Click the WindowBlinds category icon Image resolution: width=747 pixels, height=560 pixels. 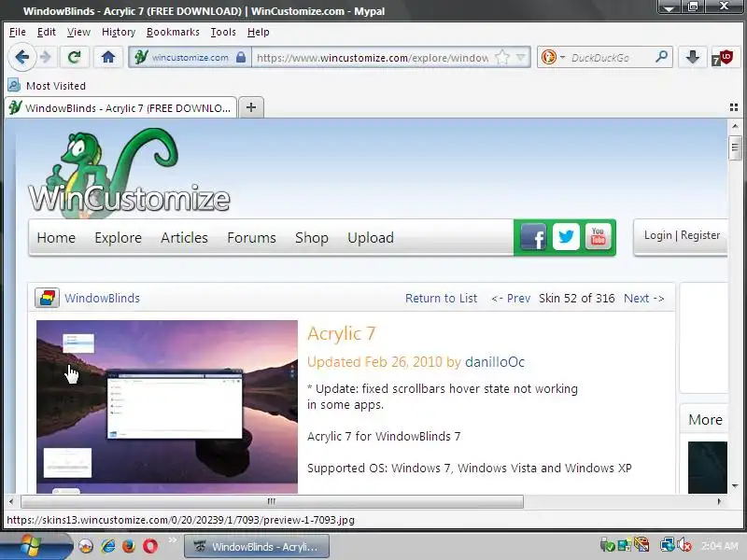coord(47,298)
